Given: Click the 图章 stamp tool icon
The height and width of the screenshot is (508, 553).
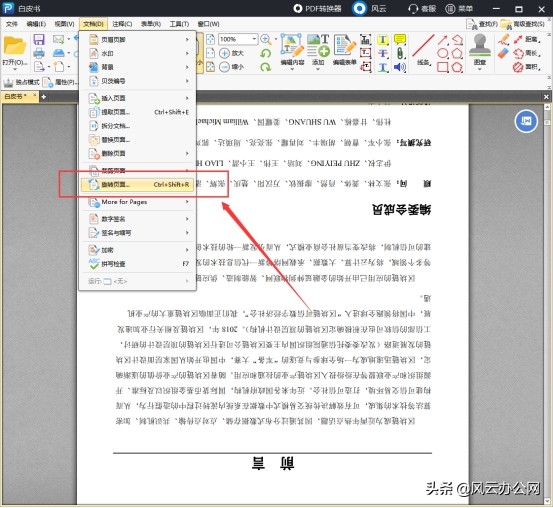Looking at the screenshot, I should pyautogui.click(x=480, y=45).
